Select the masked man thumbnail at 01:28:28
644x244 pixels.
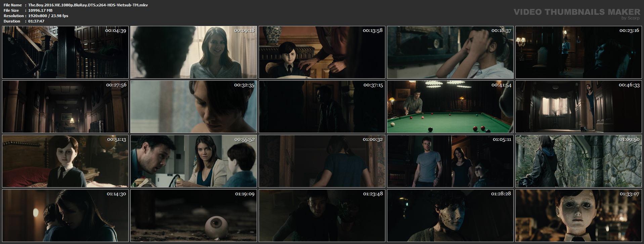pos(450,216)
